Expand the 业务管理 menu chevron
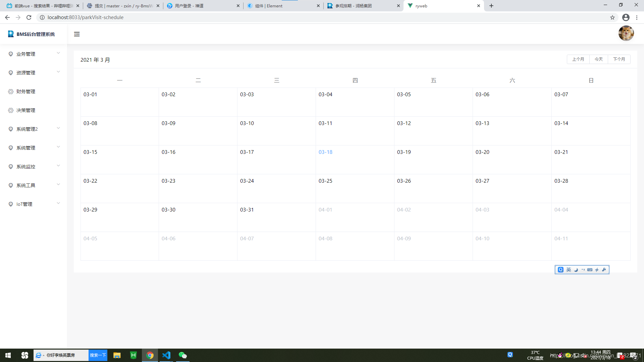Screen dimensions: 644x362 (x=58, y=53)
